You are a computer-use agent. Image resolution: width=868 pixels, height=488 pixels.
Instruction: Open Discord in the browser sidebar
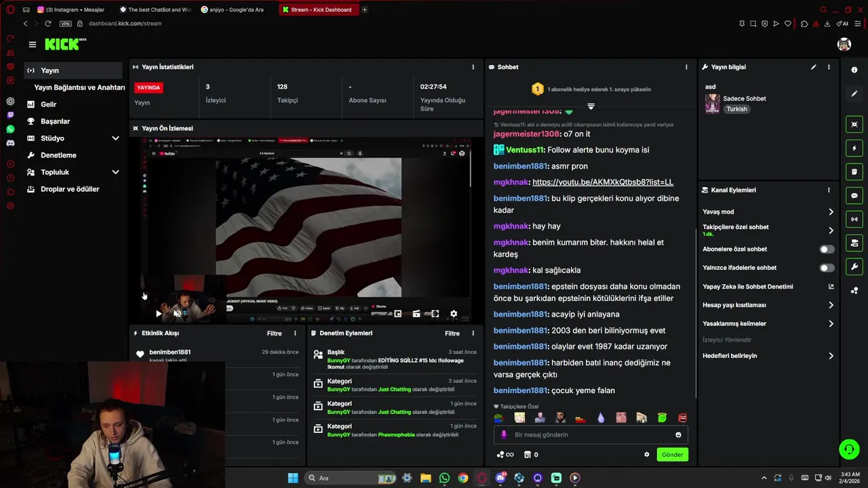tap(10, 143)
